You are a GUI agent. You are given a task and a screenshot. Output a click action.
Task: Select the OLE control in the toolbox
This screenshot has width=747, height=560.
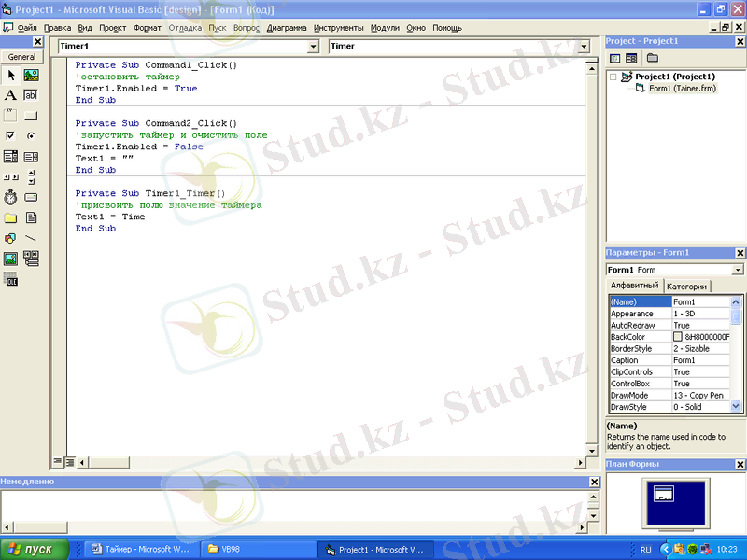coord(10,279)
